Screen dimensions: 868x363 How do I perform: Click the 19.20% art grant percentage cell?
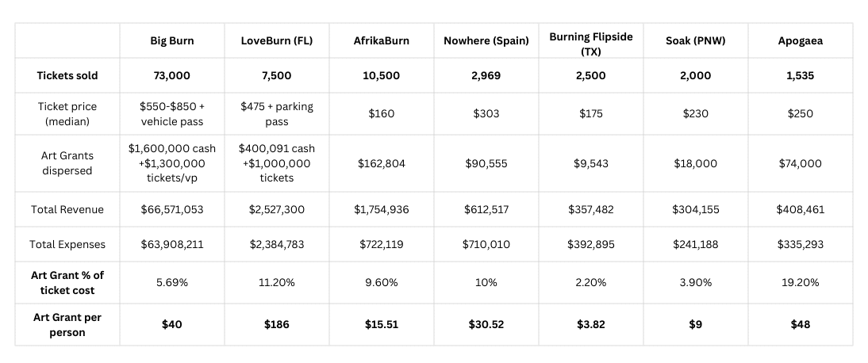coord(800,282)
